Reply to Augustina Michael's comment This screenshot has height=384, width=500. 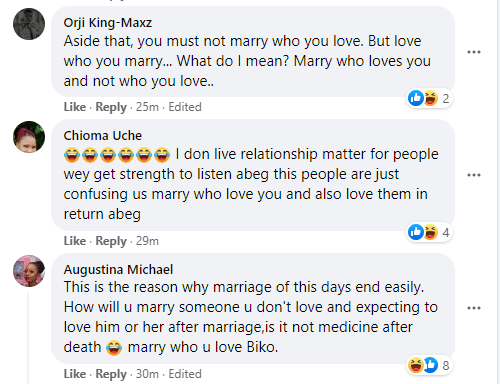tap(111, 374)
